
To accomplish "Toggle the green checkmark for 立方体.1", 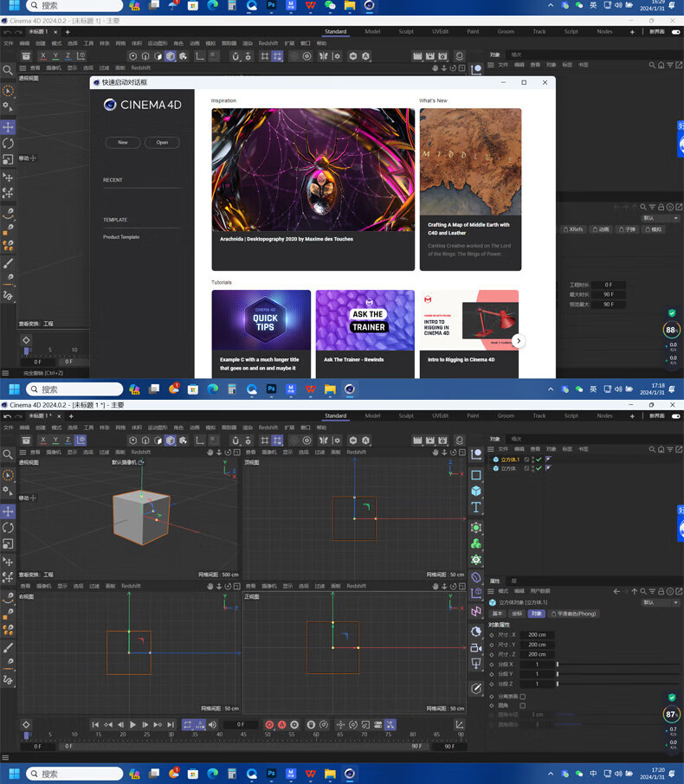I will [x=538, y=459].
